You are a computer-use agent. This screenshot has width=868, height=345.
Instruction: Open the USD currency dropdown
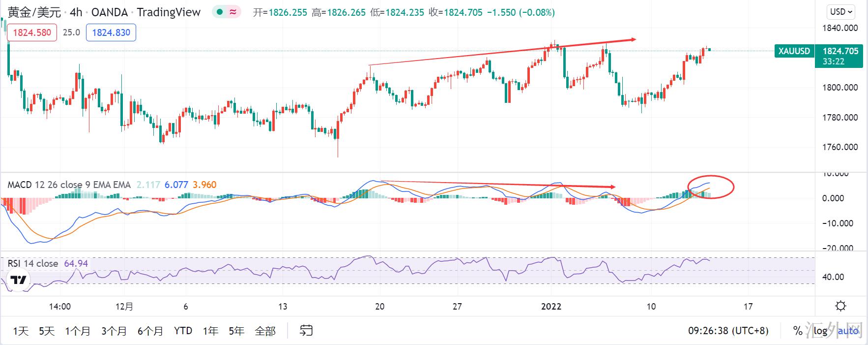click(841, 12)
